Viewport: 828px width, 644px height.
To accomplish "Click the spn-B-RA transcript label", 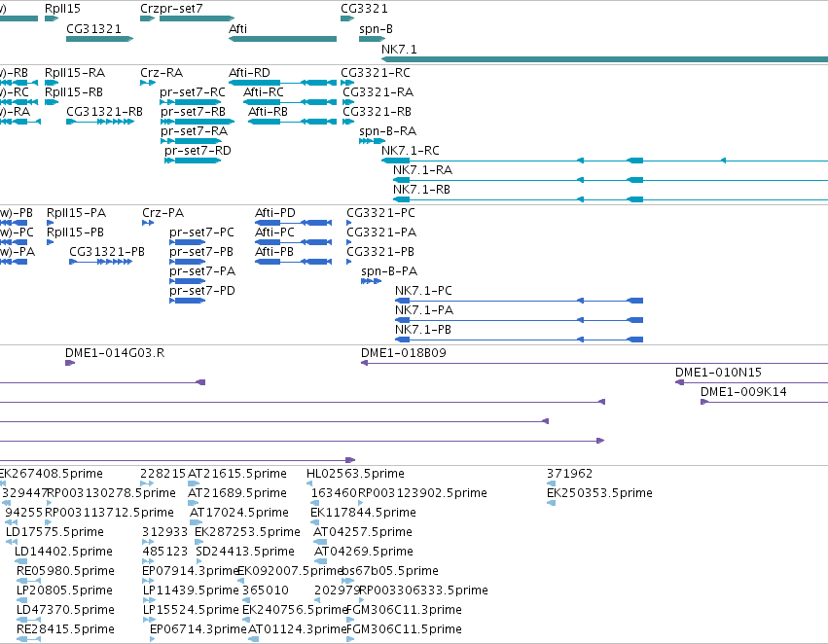I will coord(387,131).
